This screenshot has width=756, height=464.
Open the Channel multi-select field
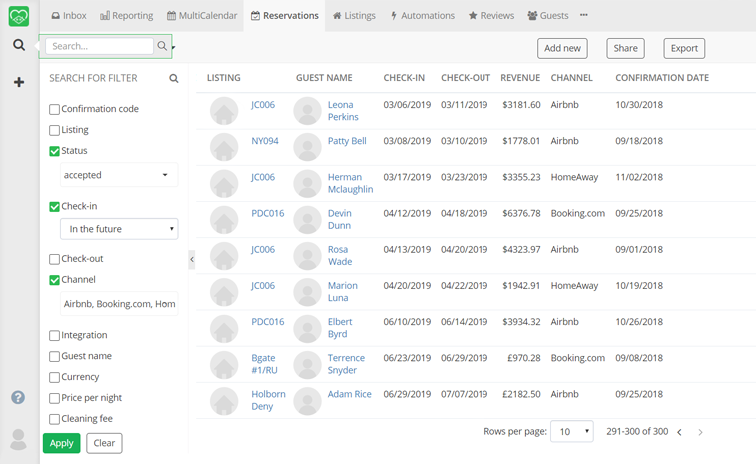tap(119, 304)
